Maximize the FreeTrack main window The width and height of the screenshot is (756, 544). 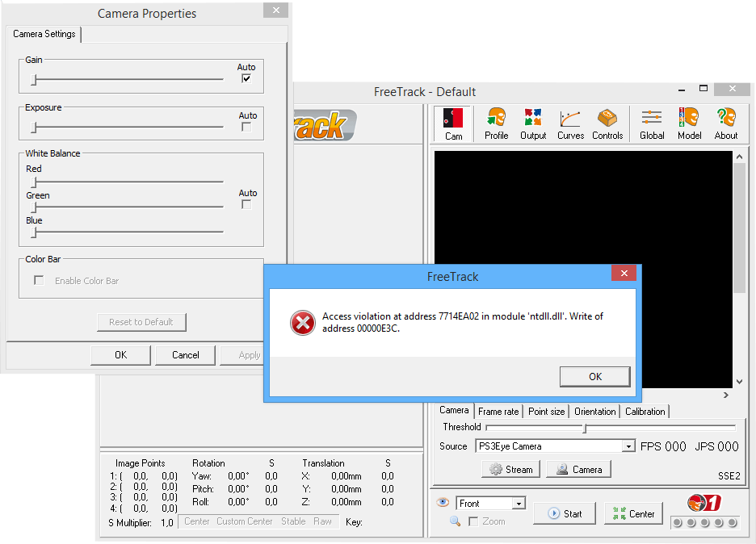pos(703,88)
